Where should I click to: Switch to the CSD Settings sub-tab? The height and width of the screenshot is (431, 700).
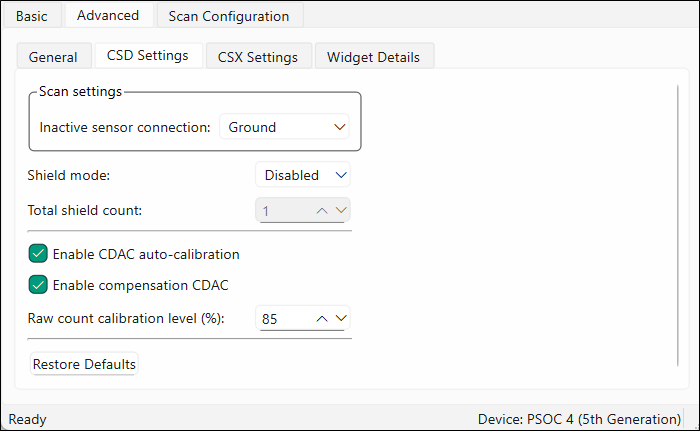click(x=147, y=55)
